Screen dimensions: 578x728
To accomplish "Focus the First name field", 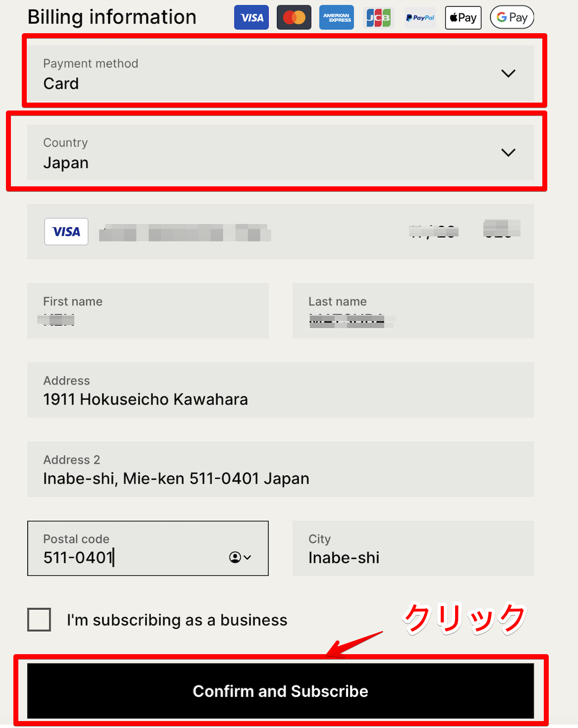I will click(x=148, y=311).
